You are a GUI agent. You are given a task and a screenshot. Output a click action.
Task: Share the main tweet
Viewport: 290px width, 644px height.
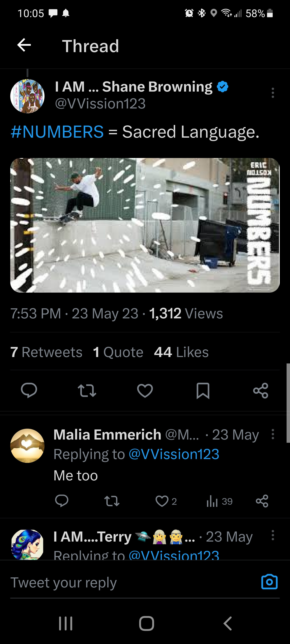pos(260,390)
